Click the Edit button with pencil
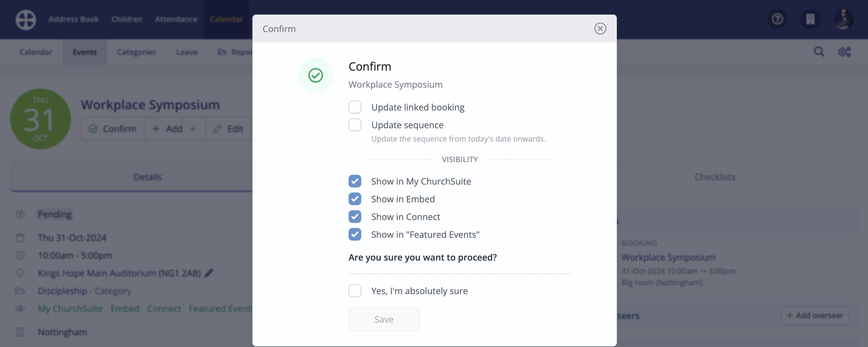Image resolution: width=868 pixels, height=347 pixels. pos(228,129)
